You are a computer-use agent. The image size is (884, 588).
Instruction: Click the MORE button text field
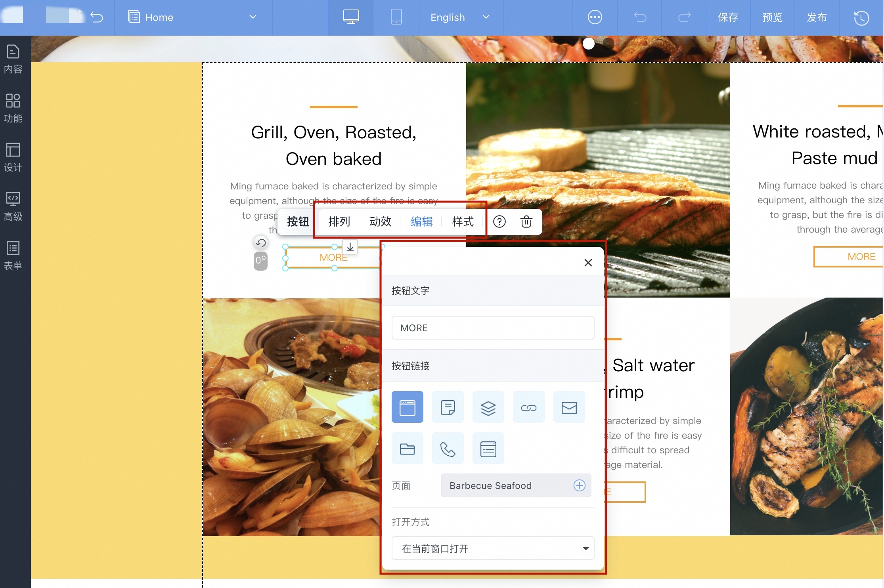(x=493, y=328)
